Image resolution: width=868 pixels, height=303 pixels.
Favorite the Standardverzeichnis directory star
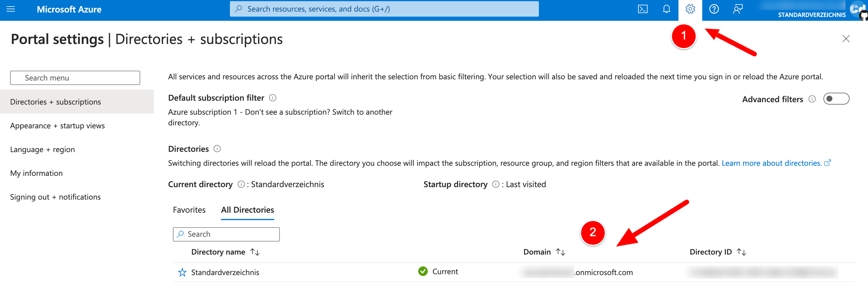(182, 272)
